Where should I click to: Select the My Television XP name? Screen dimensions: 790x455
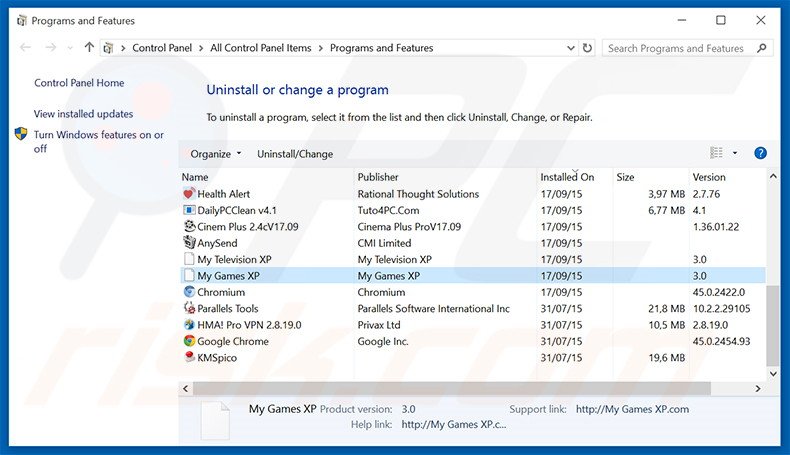(234, 259)
